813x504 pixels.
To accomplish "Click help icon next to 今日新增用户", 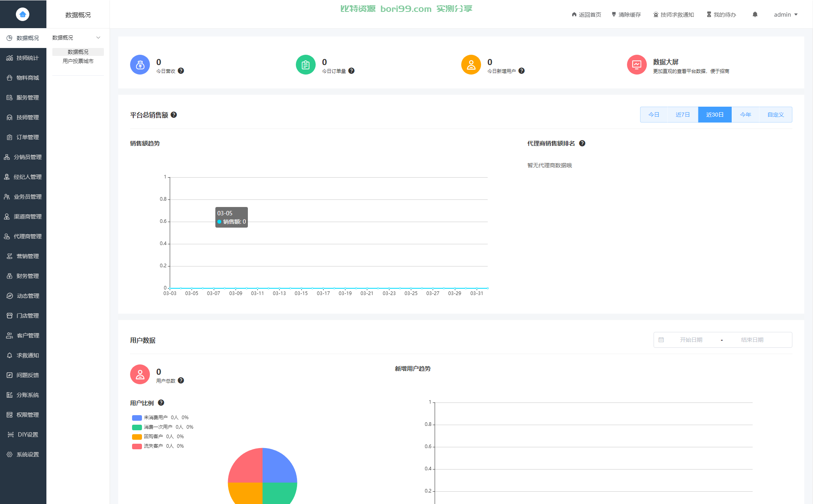I will click(x=522, y=71).
